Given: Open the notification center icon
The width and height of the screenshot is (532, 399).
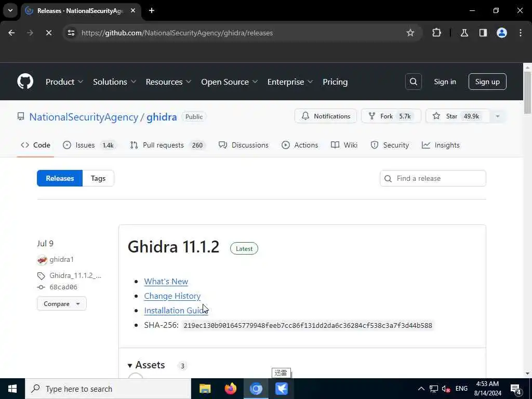Looking at the screenshot, I should point(516,389).
